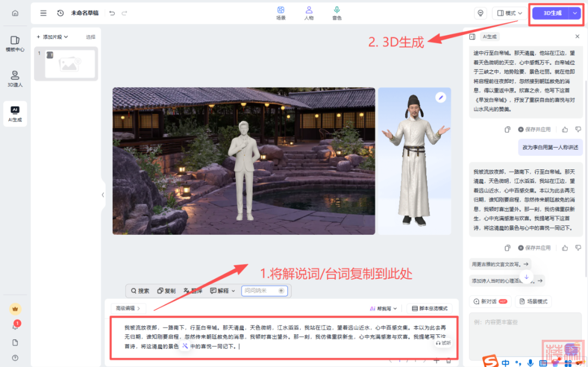The image size is (588, 367).
Task: Click the 3D生成 button
Action: click(552, 13)
